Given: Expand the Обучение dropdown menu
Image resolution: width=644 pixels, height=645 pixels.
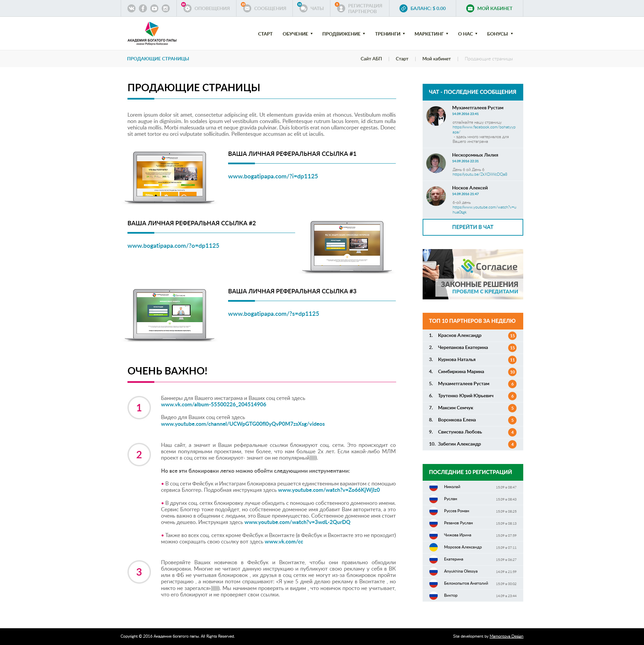Looking at the screenshot, I should tap(298, 34).
